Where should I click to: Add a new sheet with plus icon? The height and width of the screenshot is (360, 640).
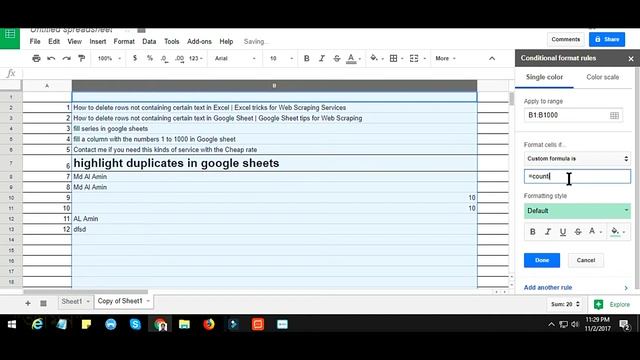pyautogui.click(x=28, y=303)
